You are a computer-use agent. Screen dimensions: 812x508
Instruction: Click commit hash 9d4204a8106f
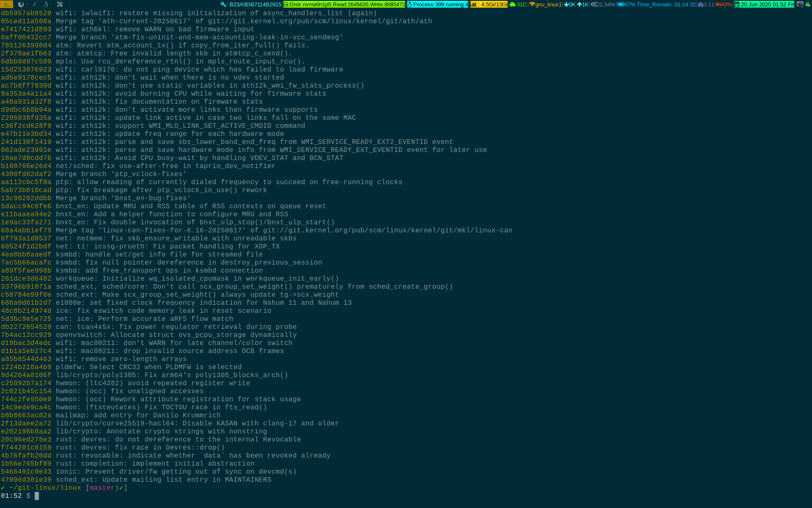pos(26,375)
